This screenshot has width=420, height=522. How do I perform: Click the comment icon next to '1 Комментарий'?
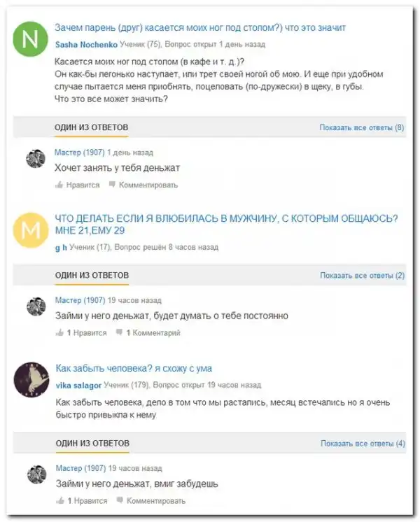pos(120,333)
